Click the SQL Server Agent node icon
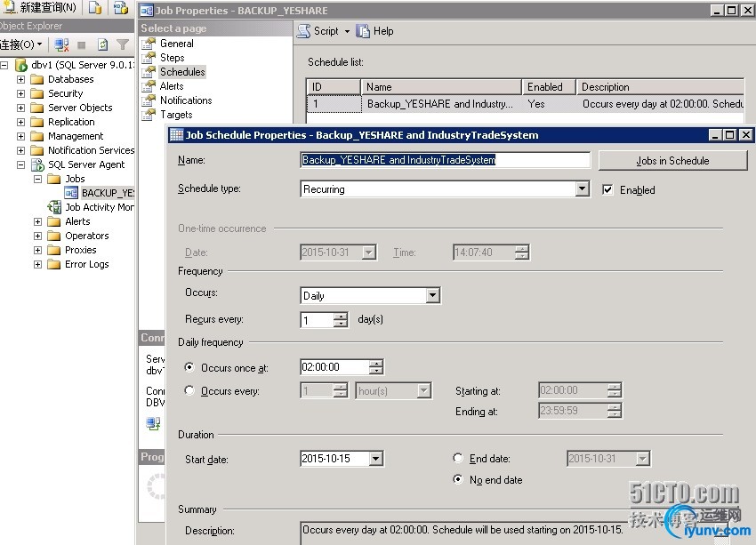Viewport: 756px width, 545px height. tap(37, 164)
